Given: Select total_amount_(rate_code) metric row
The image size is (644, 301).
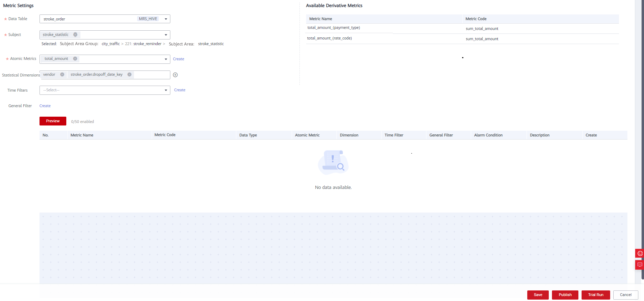Looking at the screenshot, I should coord(462,39).
